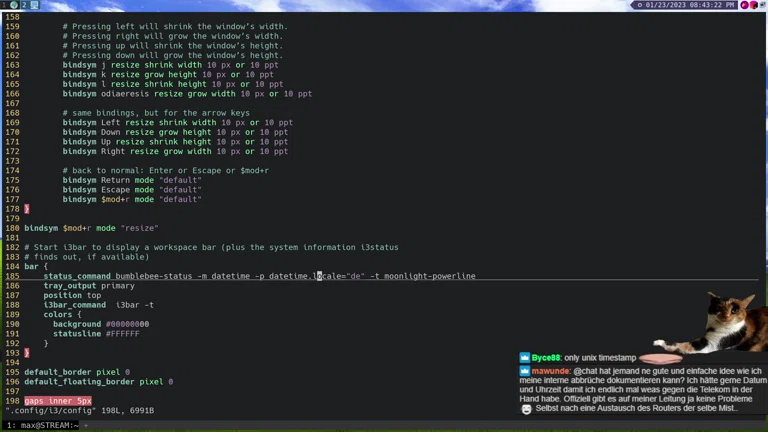Click the default_floating_border pixel 0 line

[x=98, y=382]
